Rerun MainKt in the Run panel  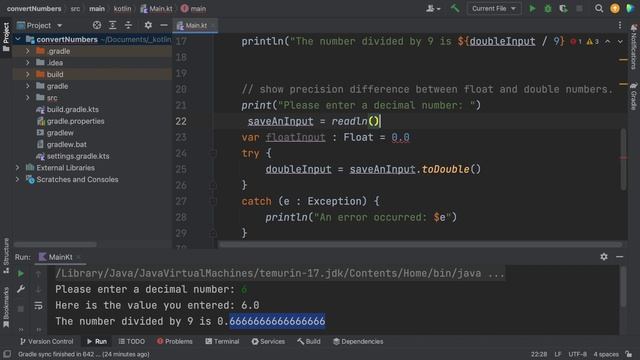pyautogui.click(x=20, y=273)
